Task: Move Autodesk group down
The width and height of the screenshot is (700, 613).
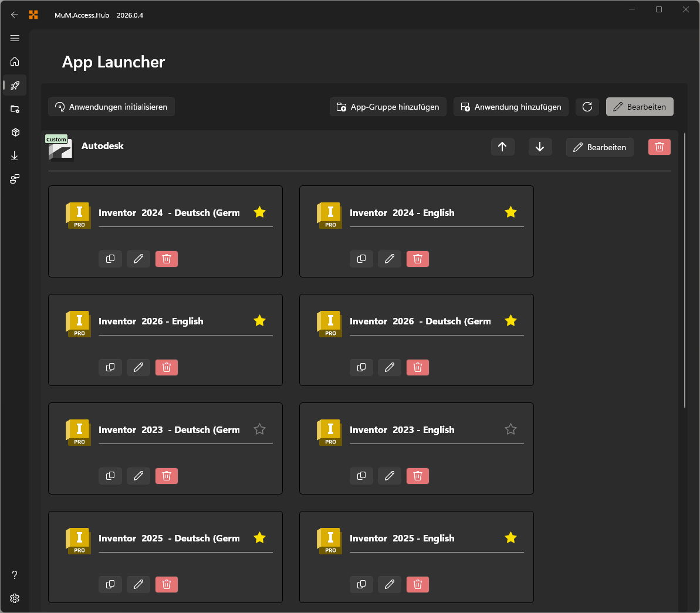Action: pyautogui.click(x=540, y=147)
